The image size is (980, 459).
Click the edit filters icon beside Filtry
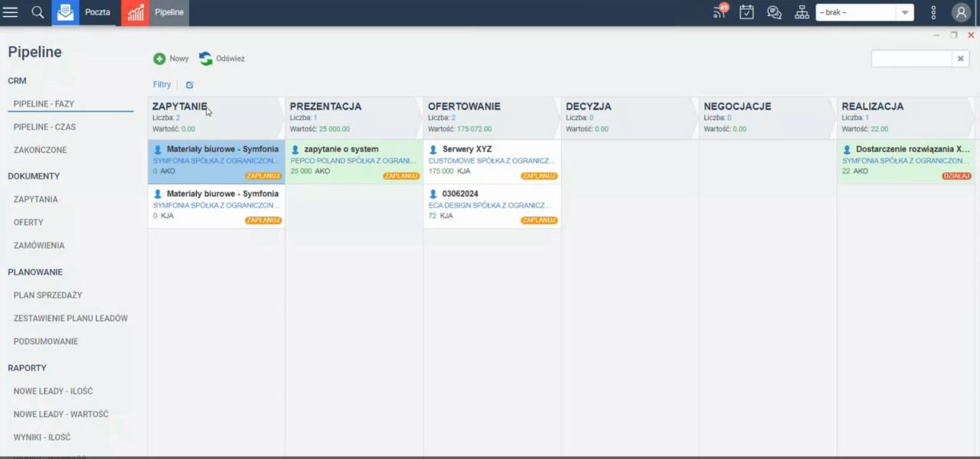click(189, 84)
